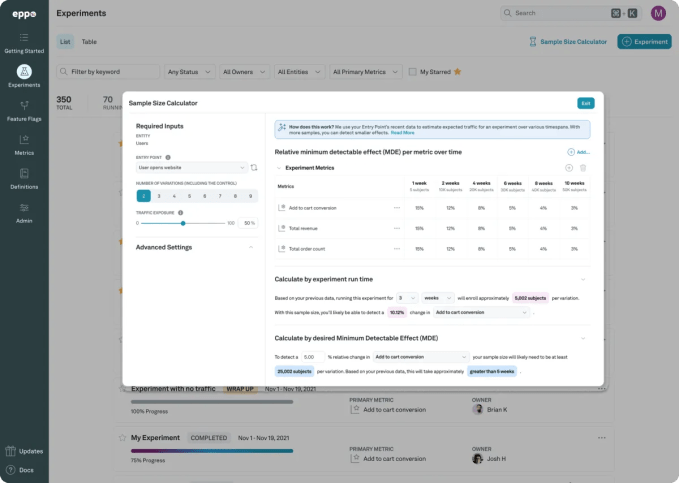Open the User opens website entry point dropdown

(190, 167)
